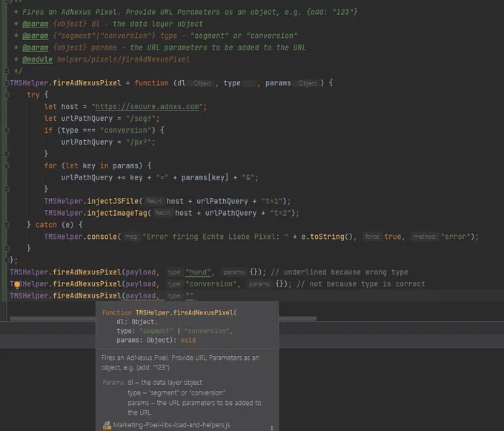Click the "t=2" string literal
The height and width of the screenshot is (431, 504).
click(280, 213)
